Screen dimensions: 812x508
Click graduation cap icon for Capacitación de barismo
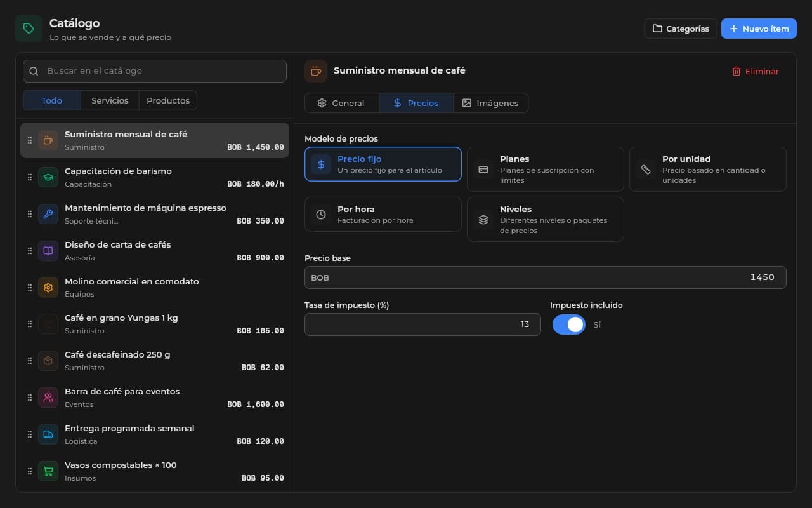[48, 177]
